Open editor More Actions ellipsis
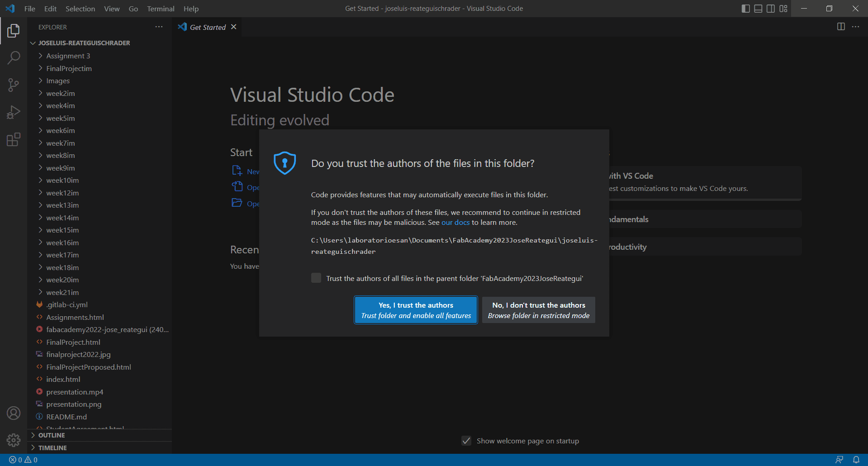This screenshot has height=466, width=868. point(855,27)
